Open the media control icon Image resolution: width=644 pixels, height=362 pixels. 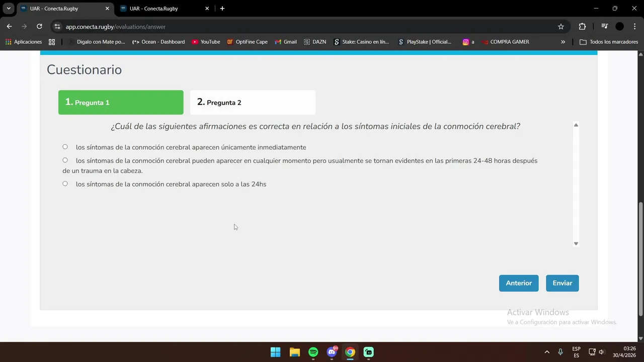pos(604,27)
